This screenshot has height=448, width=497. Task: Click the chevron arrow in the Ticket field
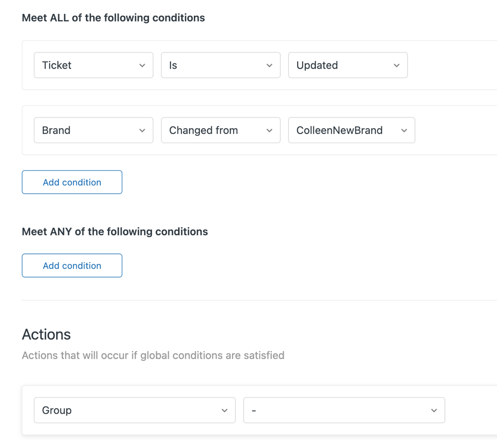tap(142, 66)
